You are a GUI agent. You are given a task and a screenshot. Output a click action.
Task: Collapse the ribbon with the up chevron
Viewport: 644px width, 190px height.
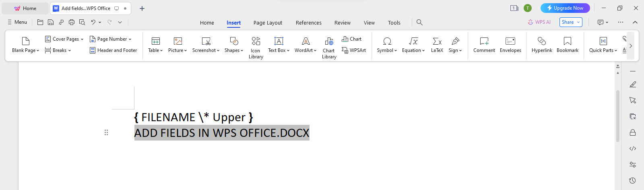point(635,22)
